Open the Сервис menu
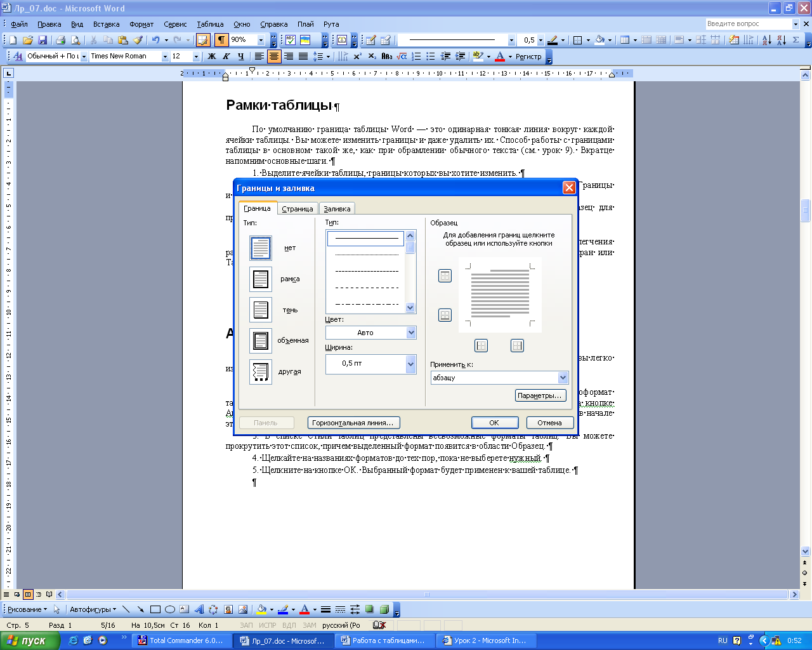812x650 pixels. [x=175, y=24]
